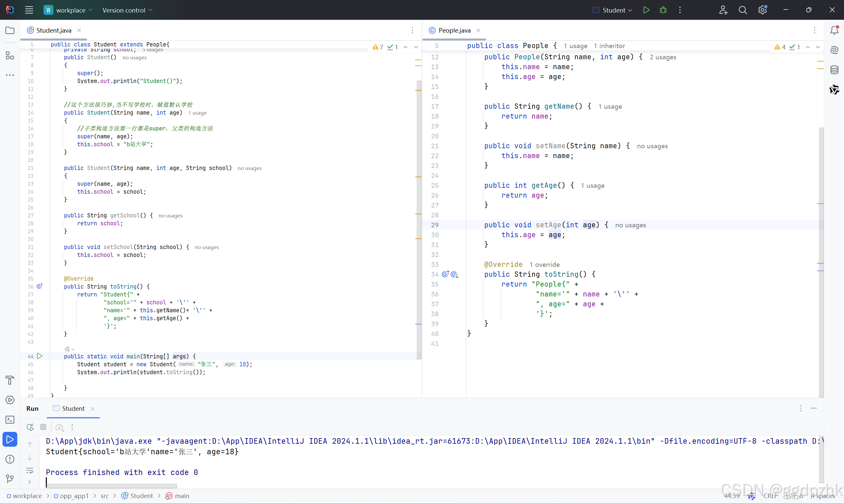Open the Project tool window folder icon
The height and width of the screenshot is (504, 844).
click(10, 30)
